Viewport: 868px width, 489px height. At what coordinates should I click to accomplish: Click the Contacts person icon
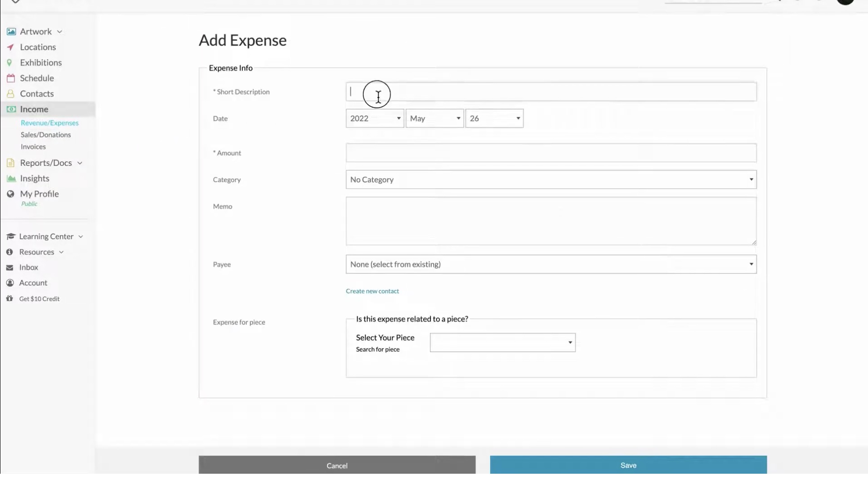tap(10, 93)
